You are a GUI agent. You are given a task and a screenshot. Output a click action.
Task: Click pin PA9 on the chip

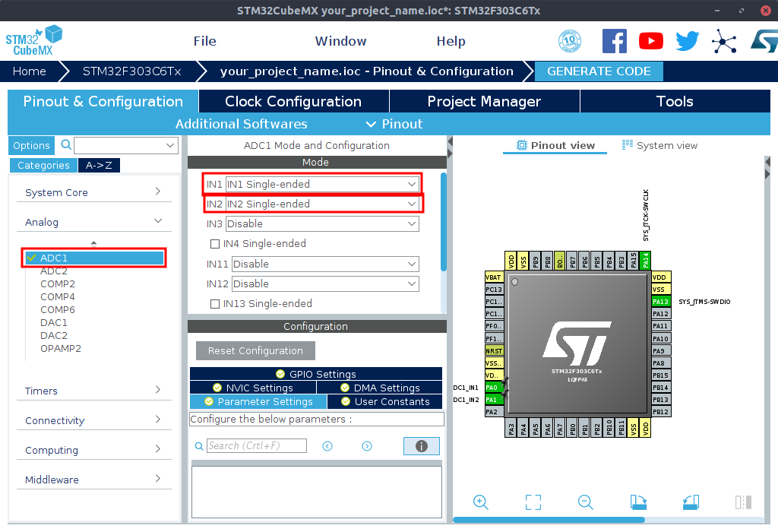click(x=661, y=351)
